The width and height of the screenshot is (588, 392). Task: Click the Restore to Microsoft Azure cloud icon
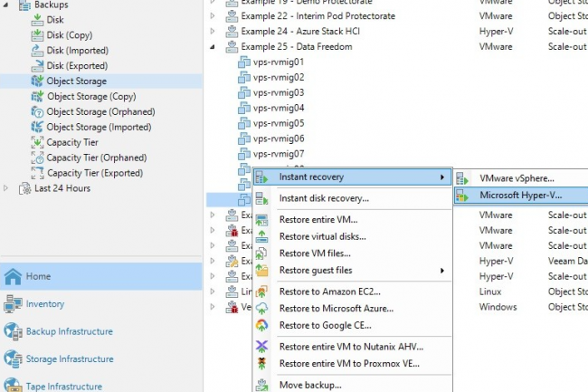coord(261,309)
